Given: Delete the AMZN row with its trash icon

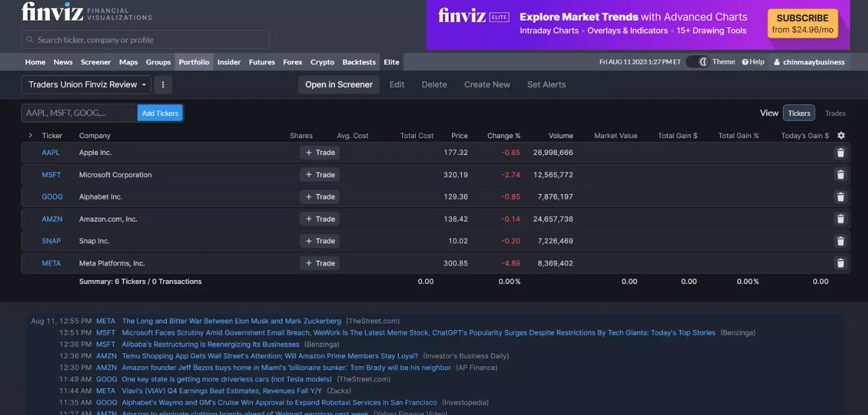Looking at the screenshot, I should click(x=840, y=219).
